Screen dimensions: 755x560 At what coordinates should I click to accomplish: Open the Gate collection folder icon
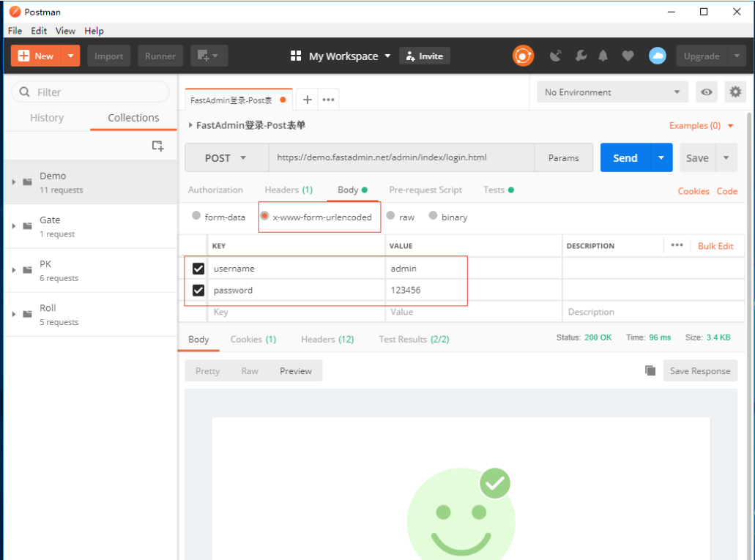tap(27, 225)
